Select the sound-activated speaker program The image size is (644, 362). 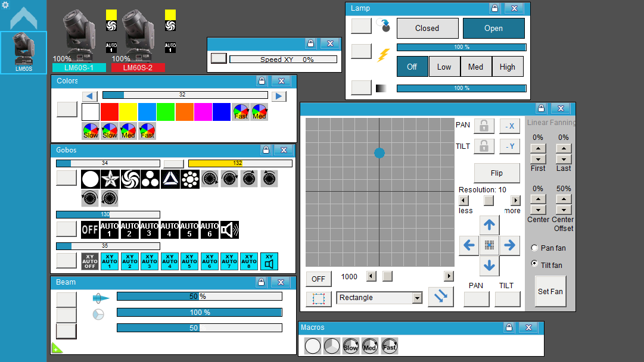(x=229, y=229)
